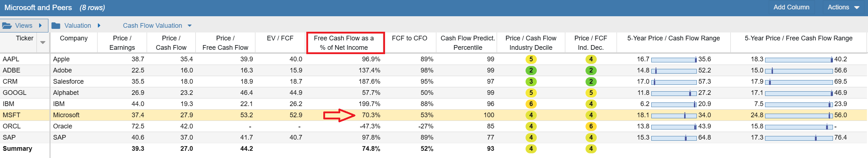This screenshot has width=868, height=158.
Task: Click SAP's 5-Year Price / Free Cash Flow range bar
Action: pos(799,138)
